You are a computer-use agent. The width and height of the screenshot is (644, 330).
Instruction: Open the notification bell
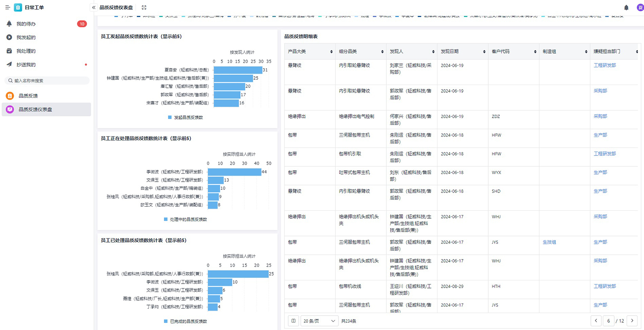point(626,7)
